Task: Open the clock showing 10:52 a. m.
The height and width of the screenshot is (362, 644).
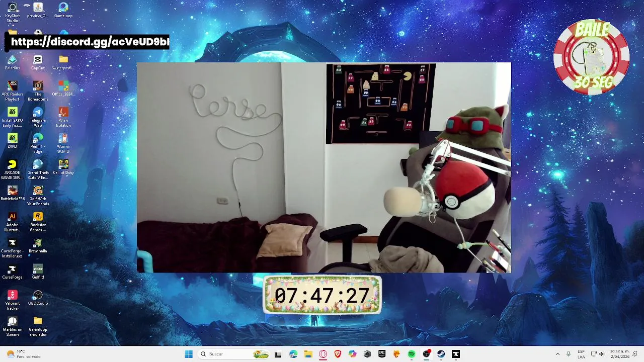Action: pos(619,354)
